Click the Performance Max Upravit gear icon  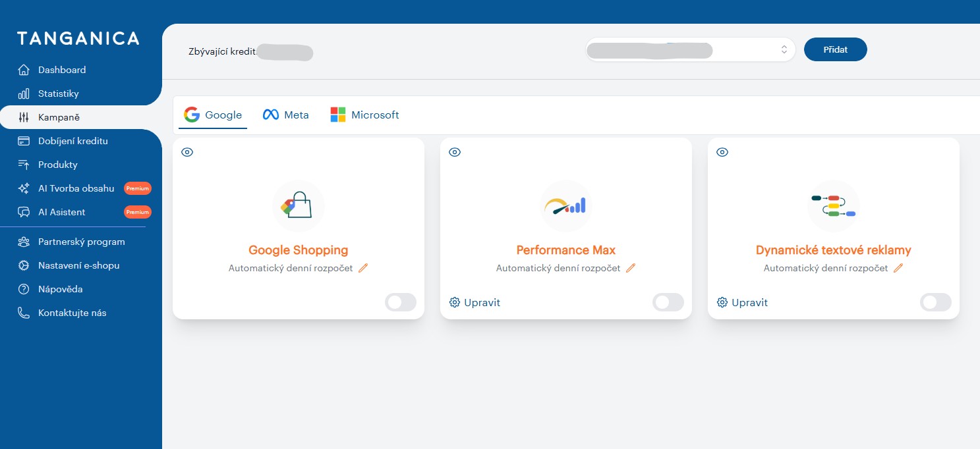(x=455, y=302)
